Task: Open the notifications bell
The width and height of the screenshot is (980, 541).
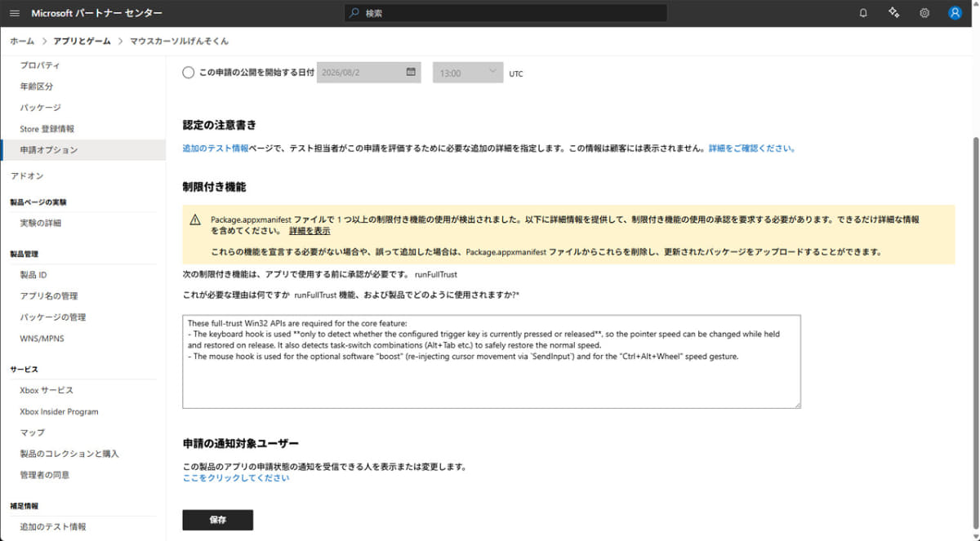Action: tap(863, 13)
